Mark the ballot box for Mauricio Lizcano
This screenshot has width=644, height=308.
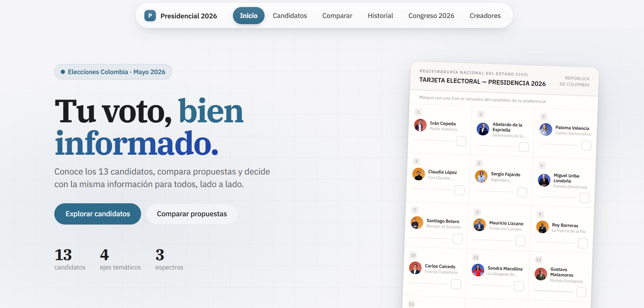[521, 241]
